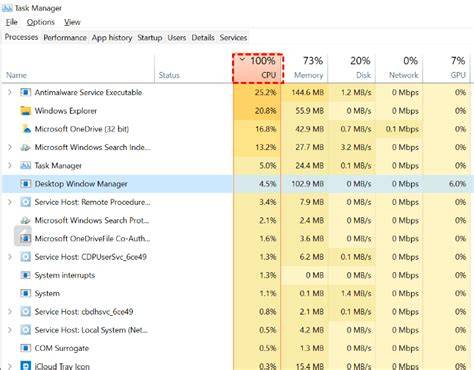
Task: Click the 15.4 MB memory value
Action: click(310, 366)
